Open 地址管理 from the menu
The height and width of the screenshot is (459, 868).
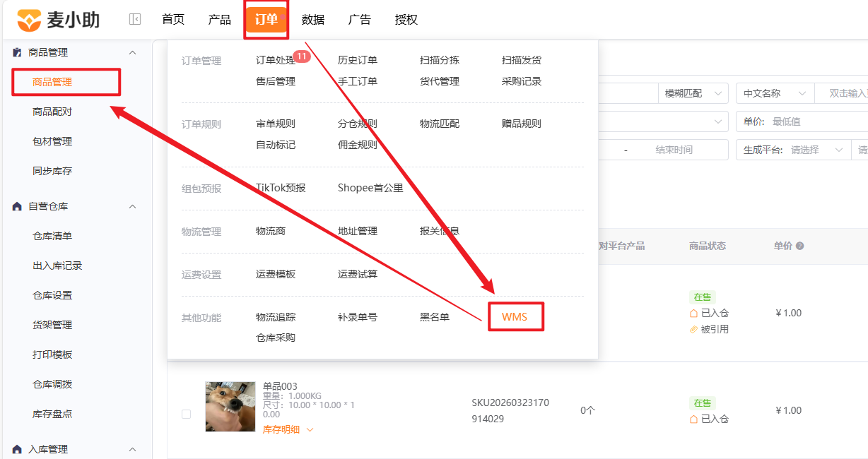pyautogui.click(x=358, y=232)
